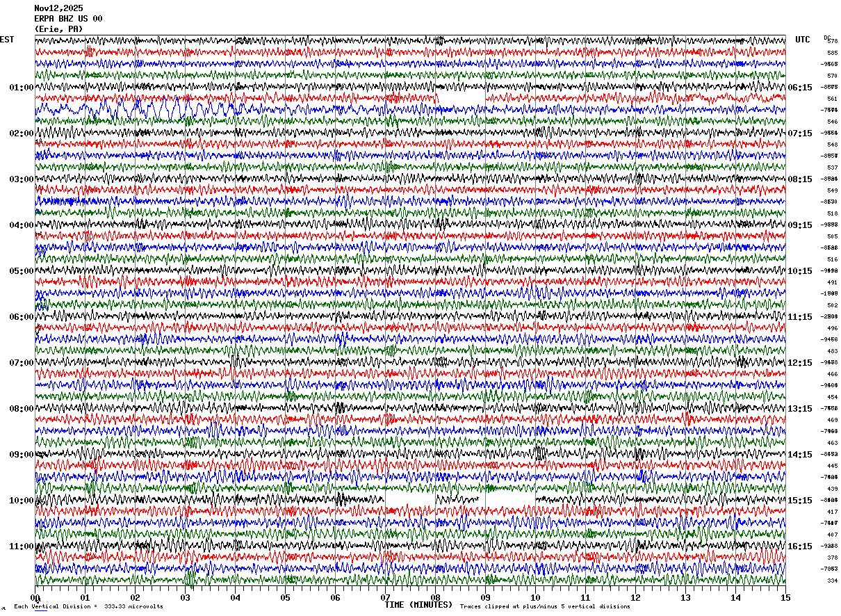
Task: Select the 05:00 EST time label
Action: click(21, 271)
